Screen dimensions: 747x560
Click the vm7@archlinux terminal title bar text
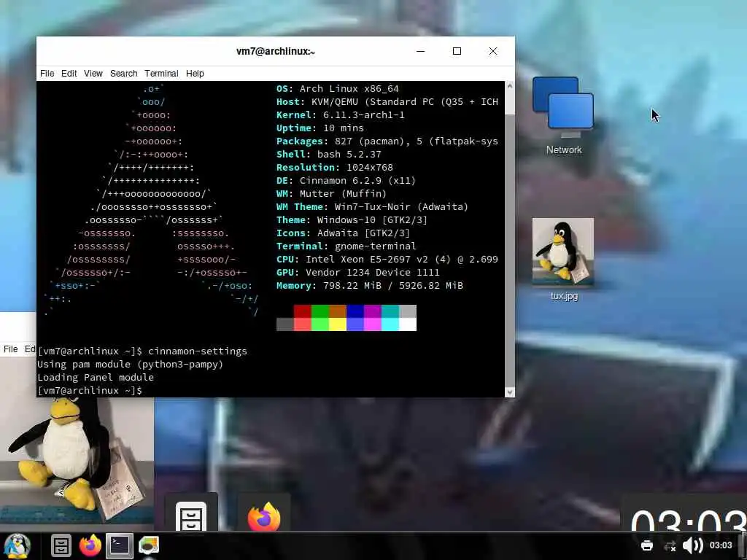275,52
